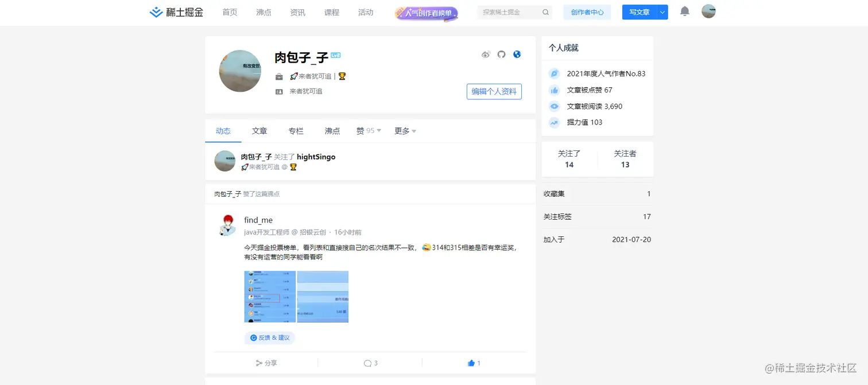
Task: Open the 收藏集 row
Action: pos(597,194)
